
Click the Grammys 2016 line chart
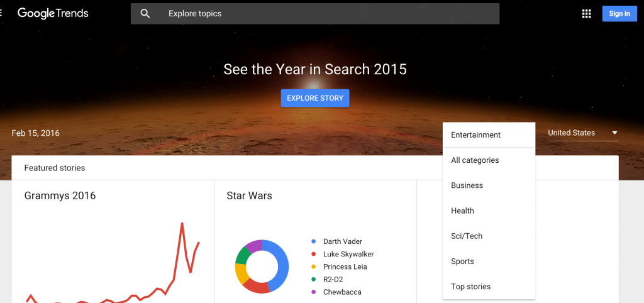(113, 263)
